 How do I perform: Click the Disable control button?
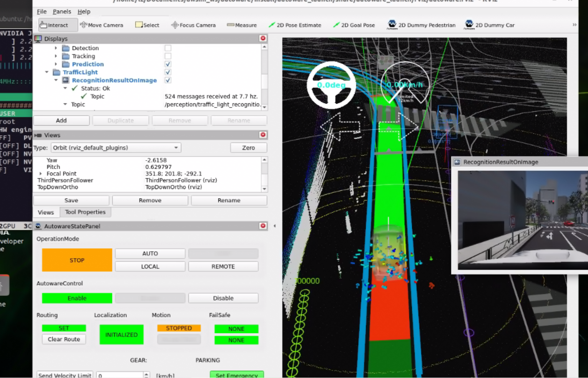(223, 298)
